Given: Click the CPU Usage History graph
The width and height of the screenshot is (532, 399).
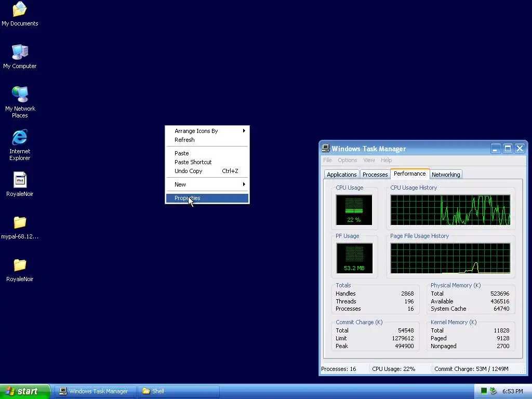Looking at the screenshot, I should (x=450, y=210).
